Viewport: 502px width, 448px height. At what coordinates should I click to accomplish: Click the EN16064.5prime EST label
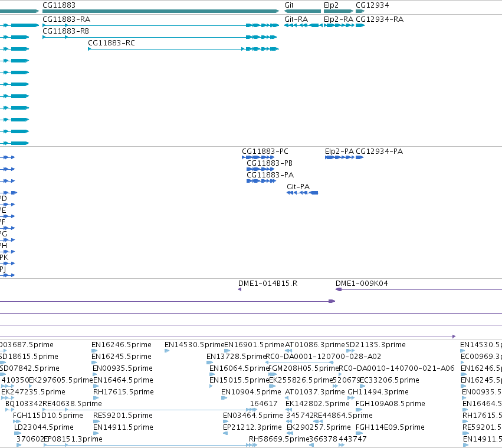coord(239,368)
